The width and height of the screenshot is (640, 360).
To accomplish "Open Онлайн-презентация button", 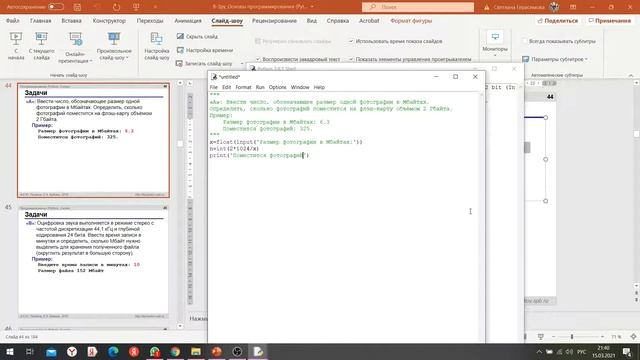I will click(x=75, y=48).
